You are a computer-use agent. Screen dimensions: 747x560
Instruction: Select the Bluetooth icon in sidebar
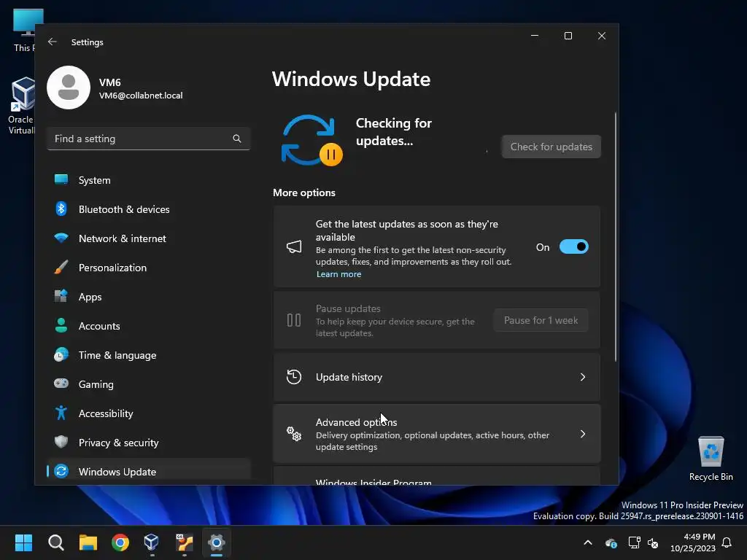click(x=61, y=209)
